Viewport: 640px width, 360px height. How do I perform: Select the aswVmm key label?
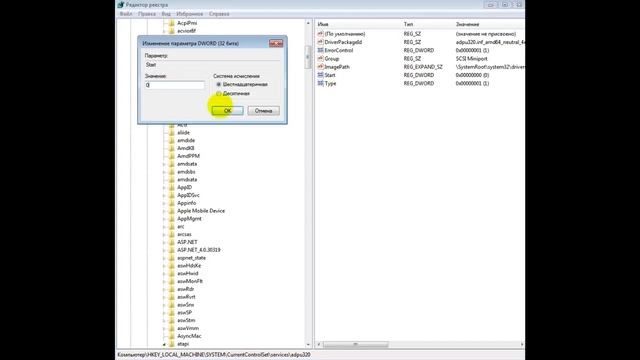188,328
